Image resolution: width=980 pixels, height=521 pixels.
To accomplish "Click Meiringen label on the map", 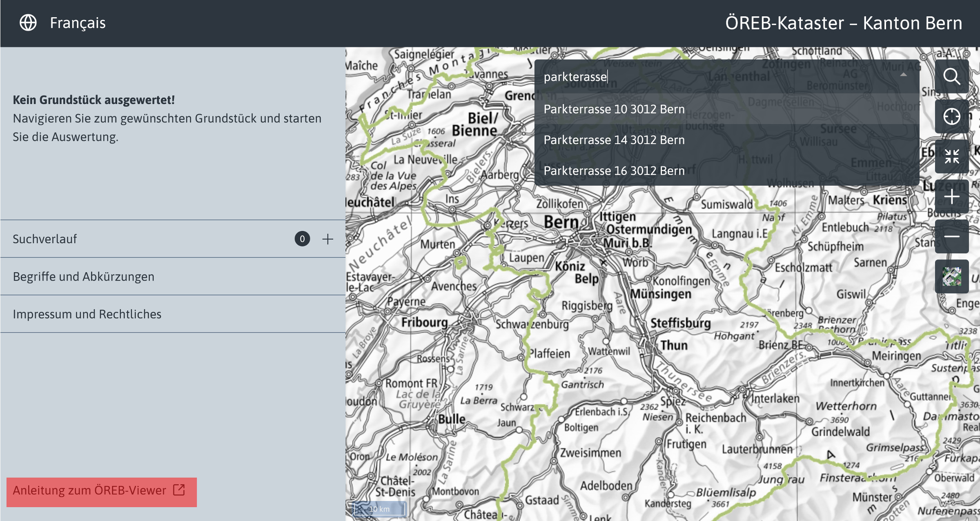I will [x=897, y=356].
